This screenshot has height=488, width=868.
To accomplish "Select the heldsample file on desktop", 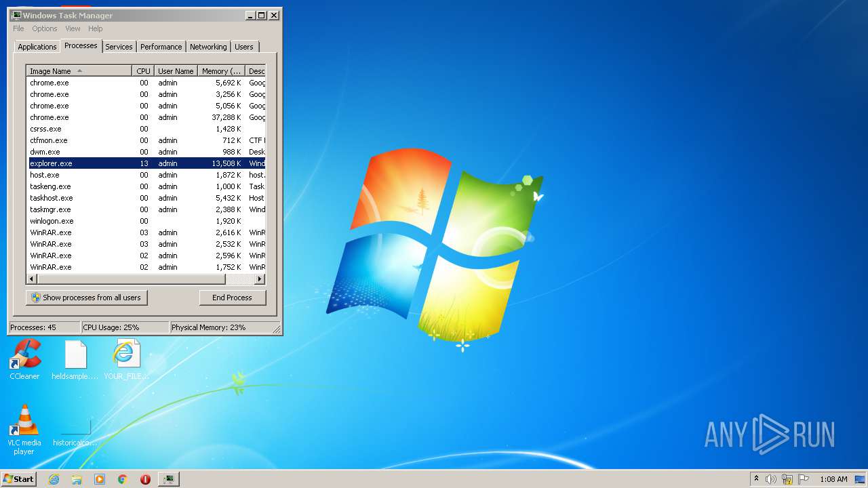I will [75, 360].
